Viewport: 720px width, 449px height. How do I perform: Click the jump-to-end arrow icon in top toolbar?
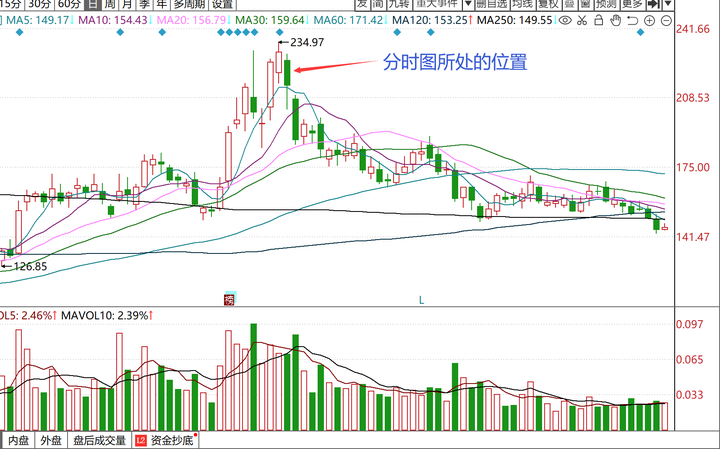pyautogui.click(x=653, y=4)
